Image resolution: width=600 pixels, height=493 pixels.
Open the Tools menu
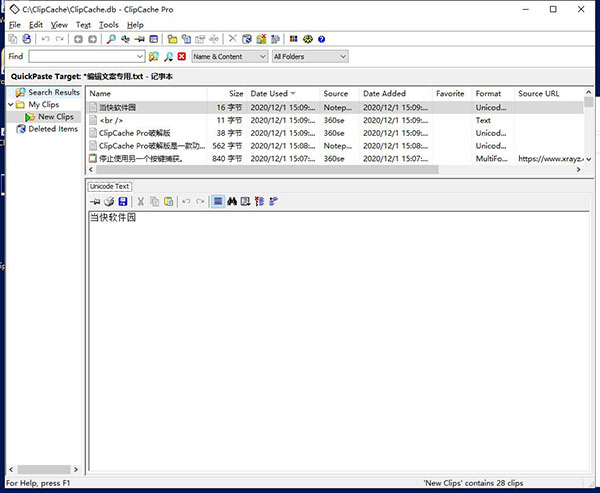click(109, 25)
